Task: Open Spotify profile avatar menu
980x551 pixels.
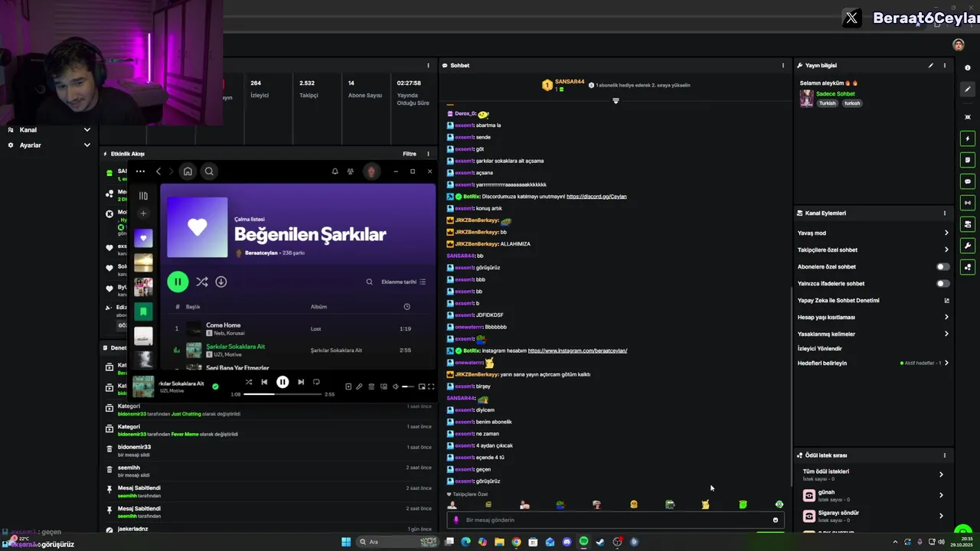Action: pyautogui.click(x=371, y=171)
